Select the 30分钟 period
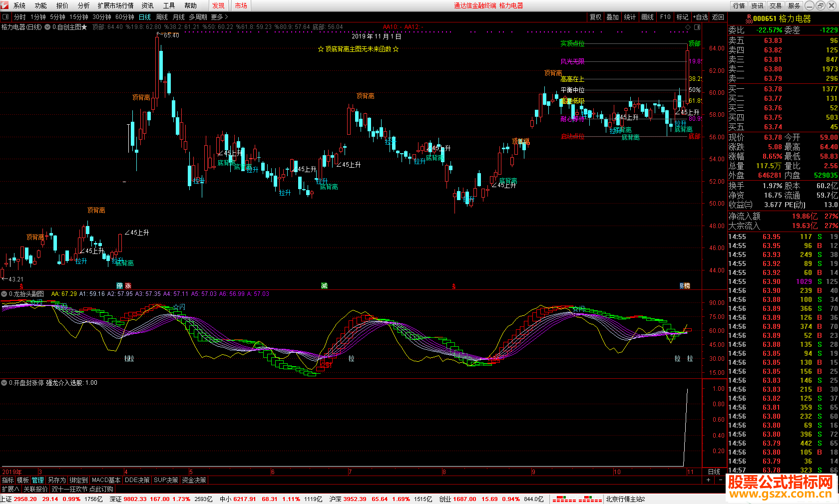This screenshot has height=504, width=839. pyautogui.click(x=101, y=17)
